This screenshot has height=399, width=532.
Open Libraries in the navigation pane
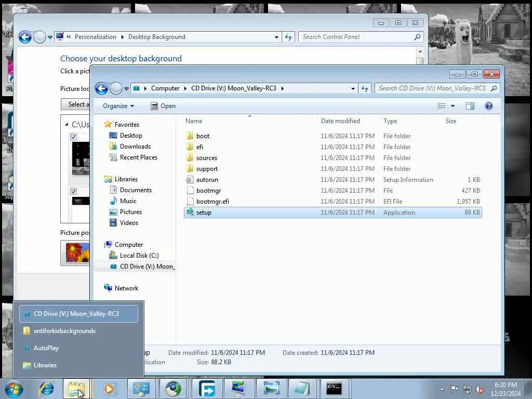(x=126, y=179)
